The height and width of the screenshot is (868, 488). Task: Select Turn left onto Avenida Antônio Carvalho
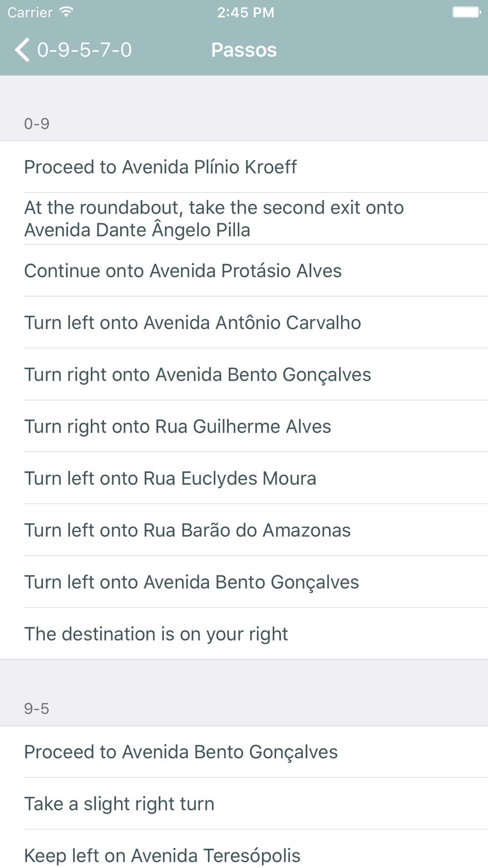(x=244, y=322)
